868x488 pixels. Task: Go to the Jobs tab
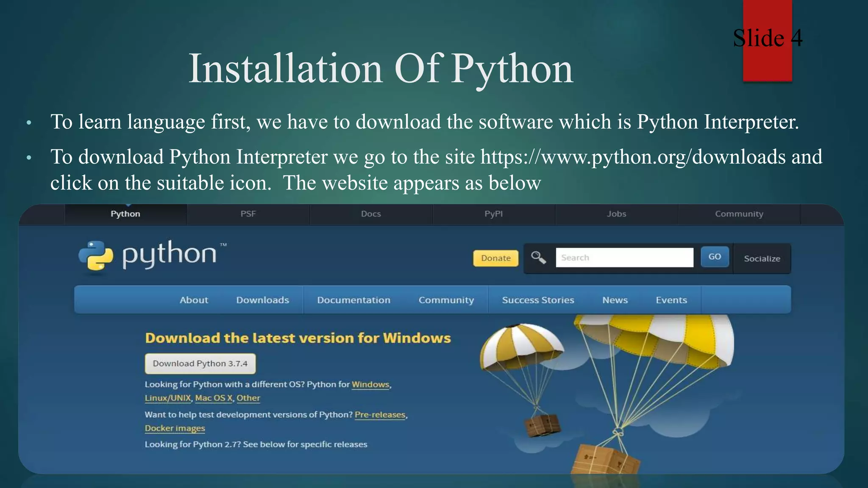tap(616, 214)
